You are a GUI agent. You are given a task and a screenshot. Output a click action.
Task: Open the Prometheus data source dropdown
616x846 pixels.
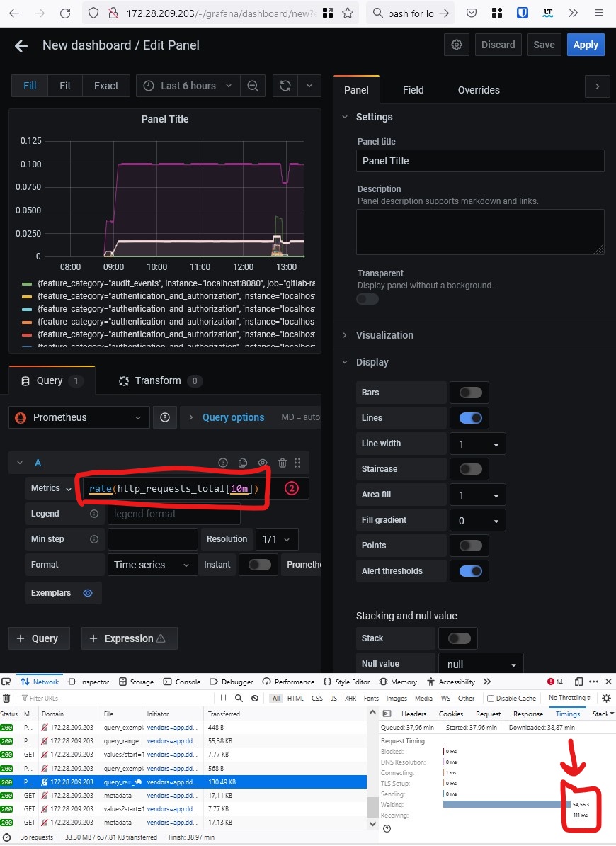[x=79, y=417]
